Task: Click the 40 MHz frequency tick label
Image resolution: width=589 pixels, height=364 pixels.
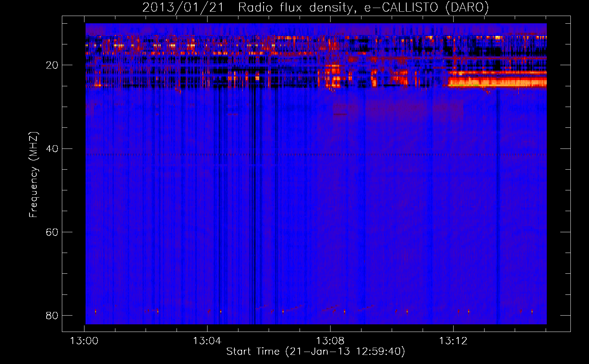Action: point(52,149)
